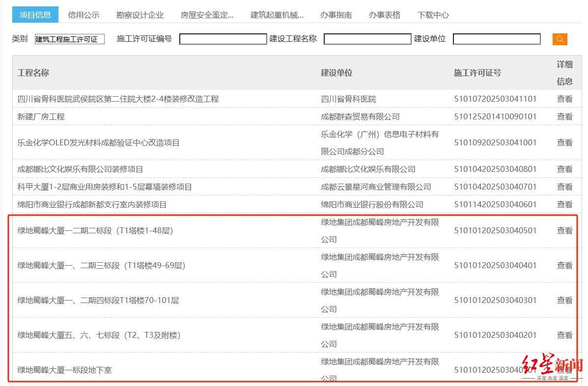
Task: Click builder cell 成都群森贸易有限公司
Action: click(x=361, y=116)
